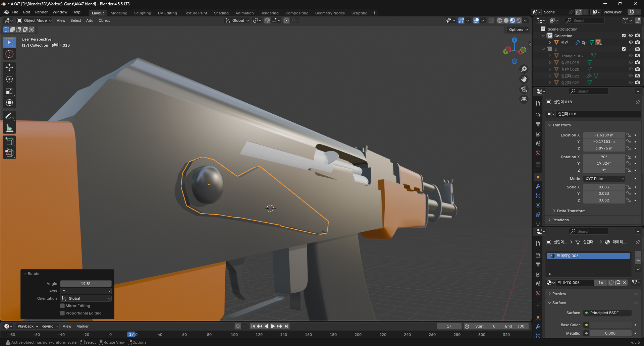
Task: Expand the material Preview section
Action: click(x=559, y=294)
